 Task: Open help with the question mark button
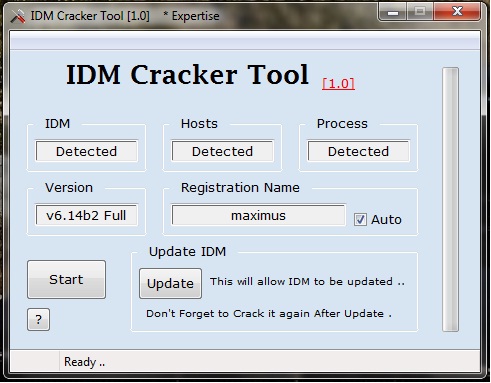[38, 319]
